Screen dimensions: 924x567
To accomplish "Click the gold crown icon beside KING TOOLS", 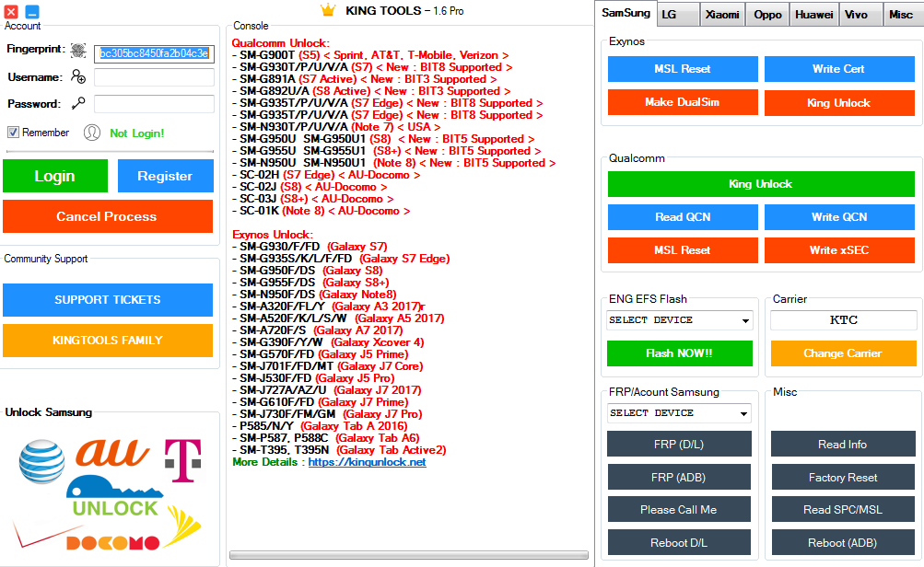I will (328, 10).
